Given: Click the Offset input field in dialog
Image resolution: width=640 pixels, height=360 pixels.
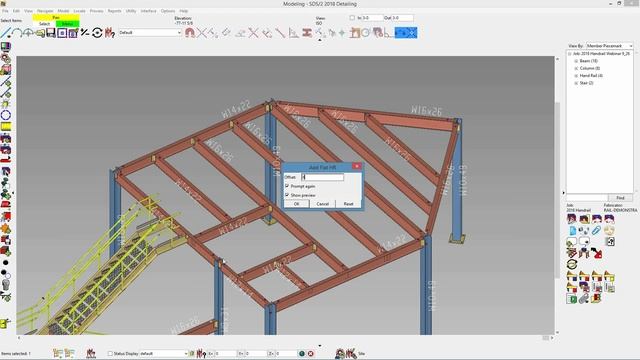Looking at the screenshot, I should [322, 177].
